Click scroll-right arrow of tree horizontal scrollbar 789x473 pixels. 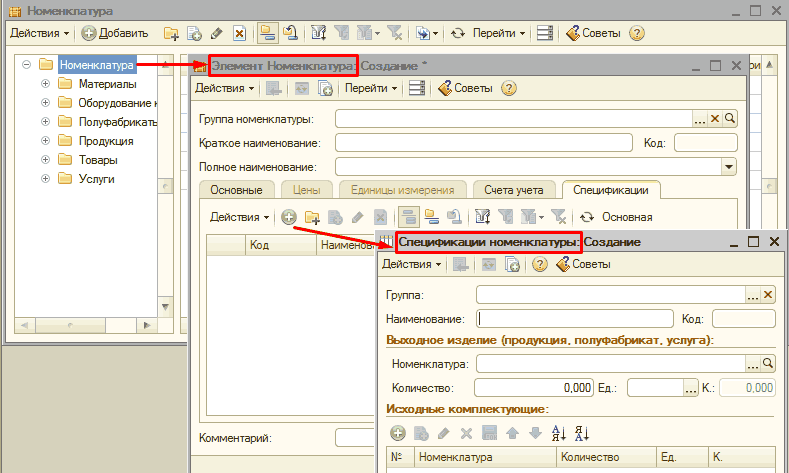[x=146, y=326]
